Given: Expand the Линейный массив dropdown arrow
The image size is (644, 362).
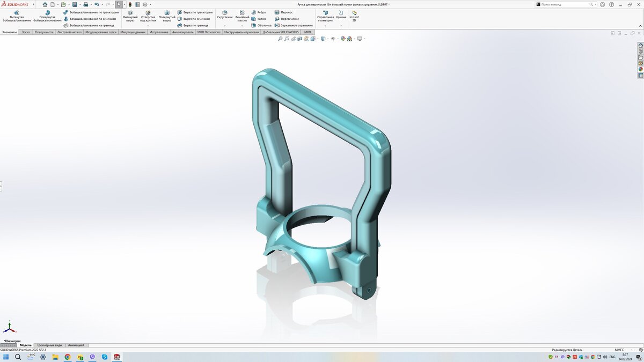Looking at the screenshot, I should point(242,26).
